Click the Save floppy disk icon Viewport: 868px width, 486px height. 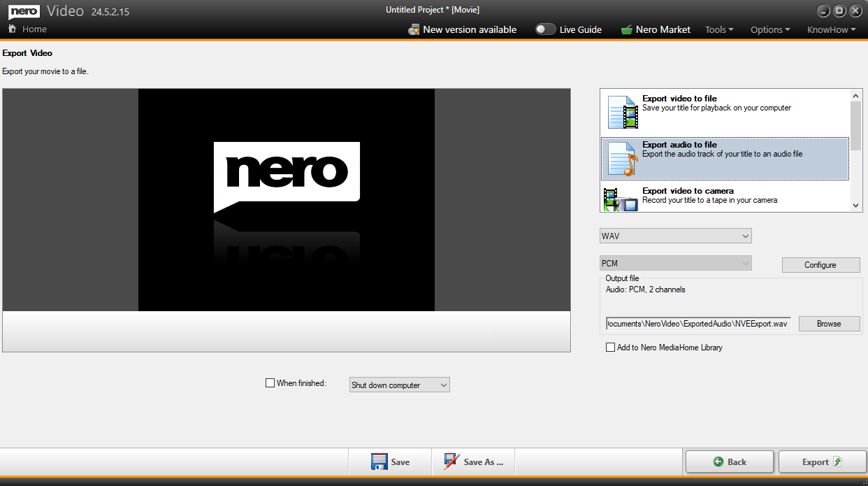tap(379, 462)
